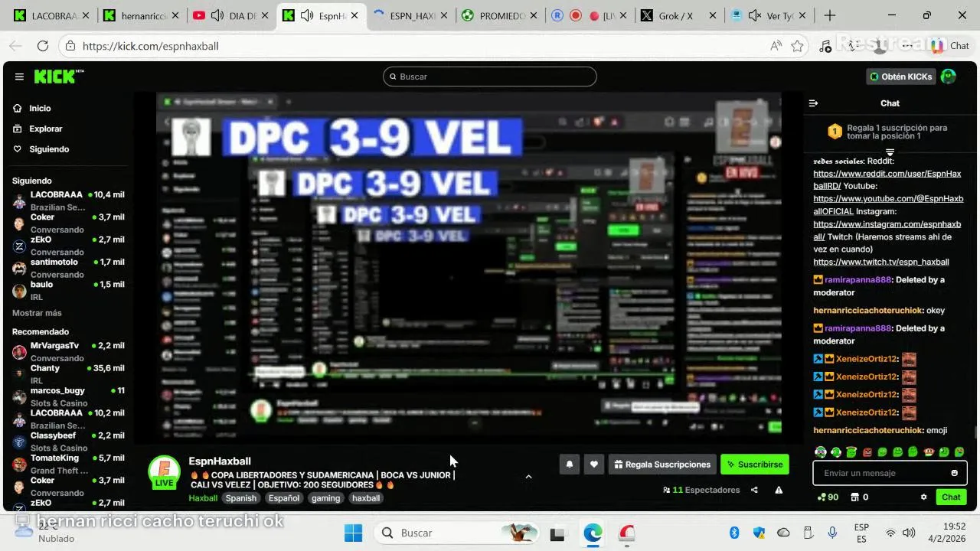Click the EspnHaxball LIVE avatar
The width and height of the screenshot is (980, 551).
click(x=164, y=472)
